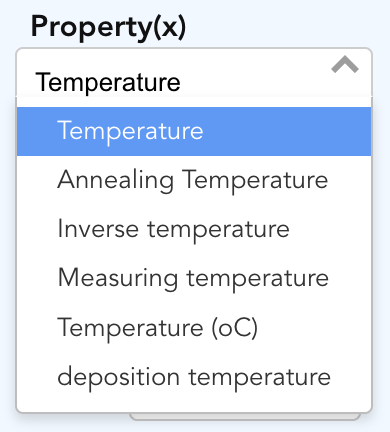
Task: Set x-axis property to deposition temperature
Action: pos(194,377)
